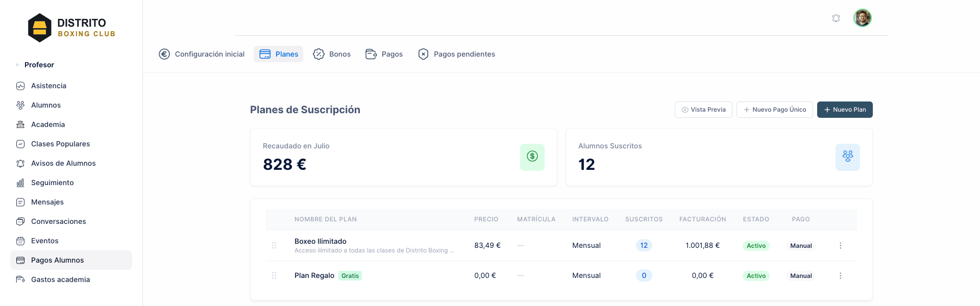The image size is (980, 306).
Task: Open the Configuración inicial tab
Action: tap(202, 54)
